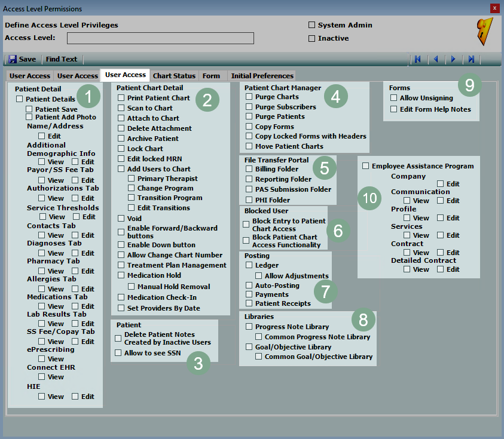Image resolution: width=504 pixels, height=439 pixels.
Task: Go to the previous record arrow
Action: point(436,59)
